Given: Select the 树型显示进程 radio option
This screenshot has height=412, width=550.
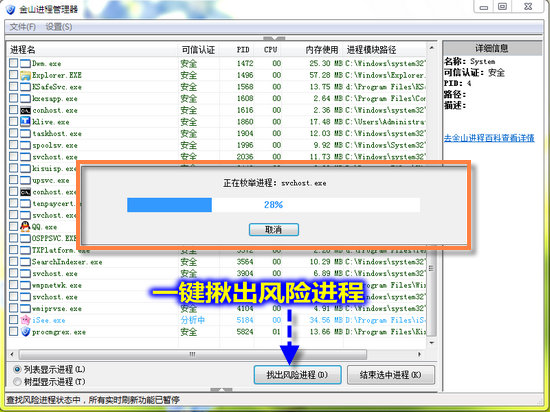Looking at the screenshot, I should [x=17, y=381].
